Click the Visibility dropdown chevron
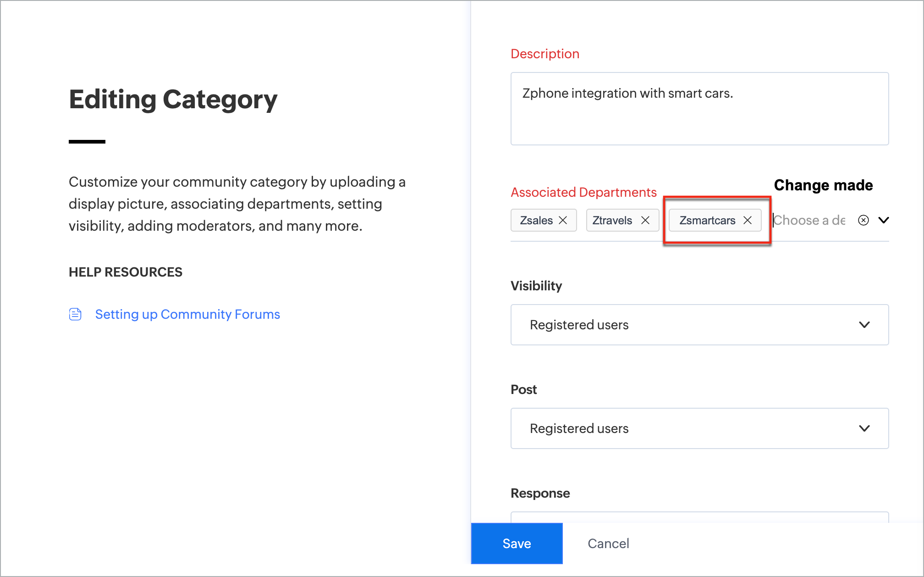The image size is (924, 577). click(864, 325)
